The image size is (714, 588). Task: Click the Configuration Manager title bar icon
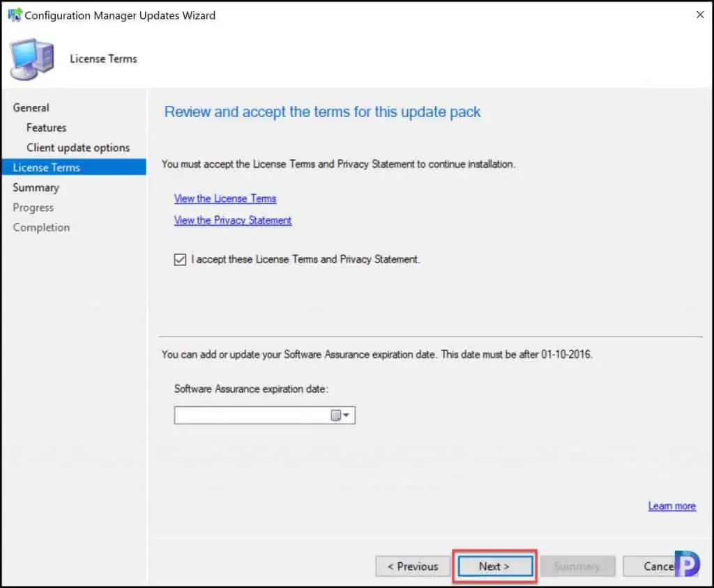15,15
